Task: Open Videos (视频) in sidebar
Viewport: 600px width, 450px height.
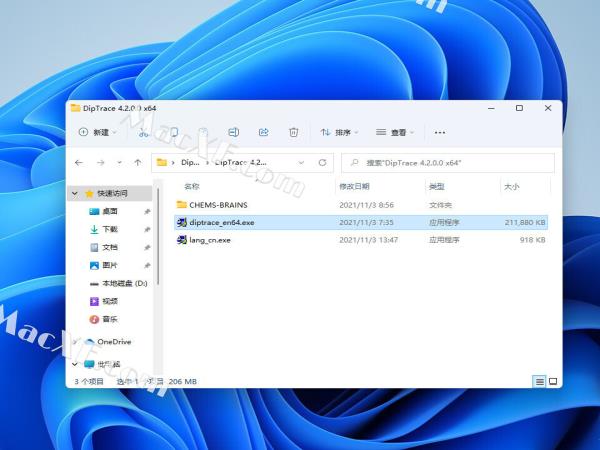Action: coord(110,301)
